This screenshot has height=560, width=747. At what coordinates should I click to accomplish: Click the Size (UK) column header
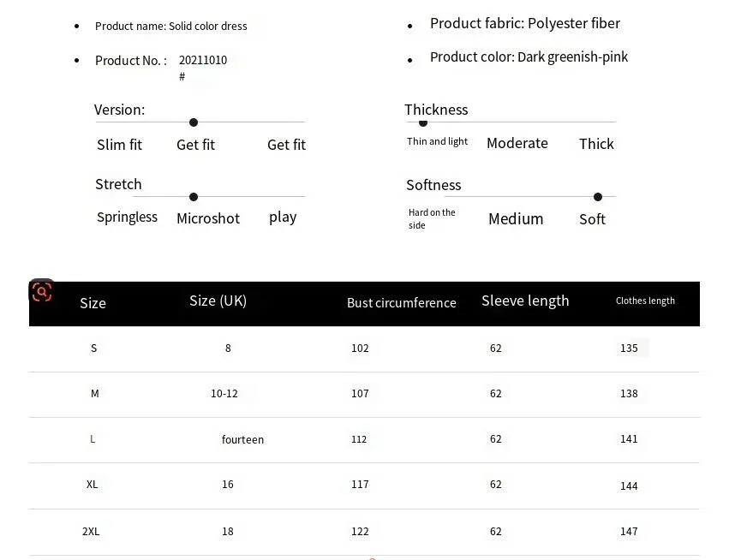tap(218, 301)
